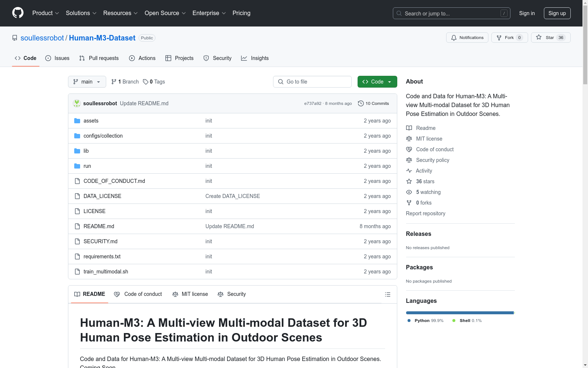Image resolution: width=588 pixels, height=368 pixels.
Task: Click the train_multimodal.sh file icon
Action: pyautogui.click(x=77, y=272)
